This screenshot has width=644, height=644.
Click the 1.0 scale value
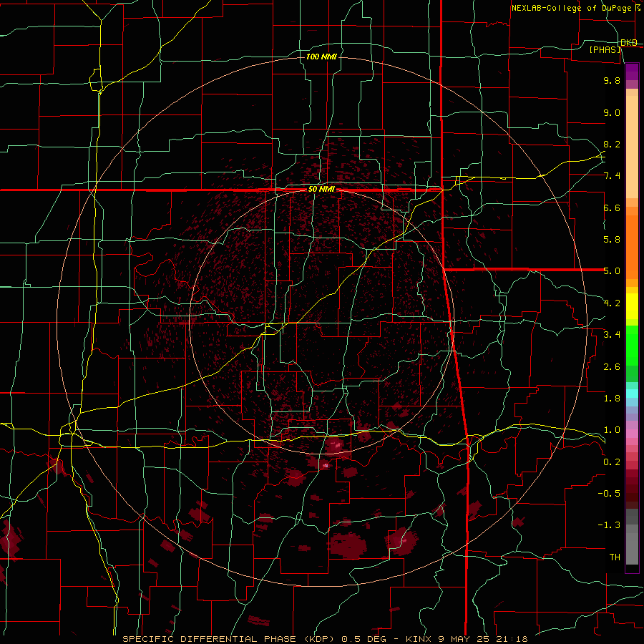pos(612,430)
